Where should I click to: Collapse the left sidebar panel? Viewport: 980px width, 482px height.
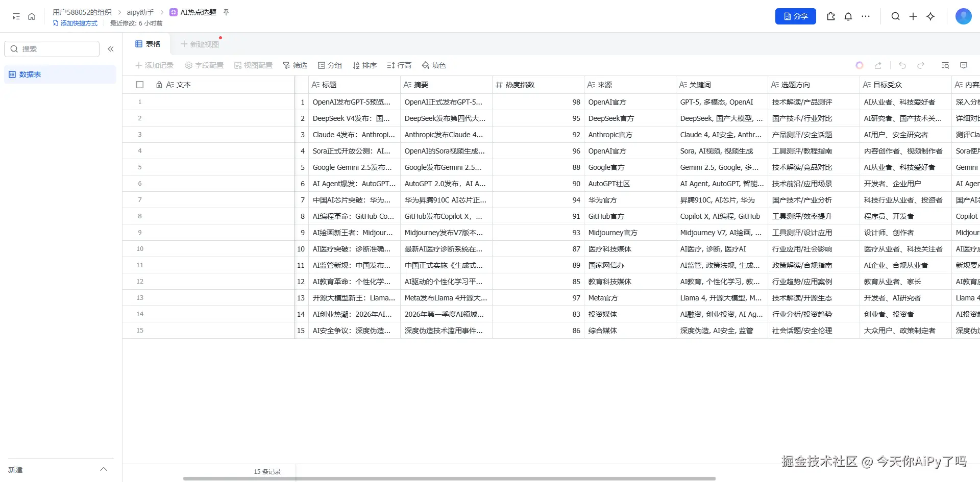click(x=111, y=49)
